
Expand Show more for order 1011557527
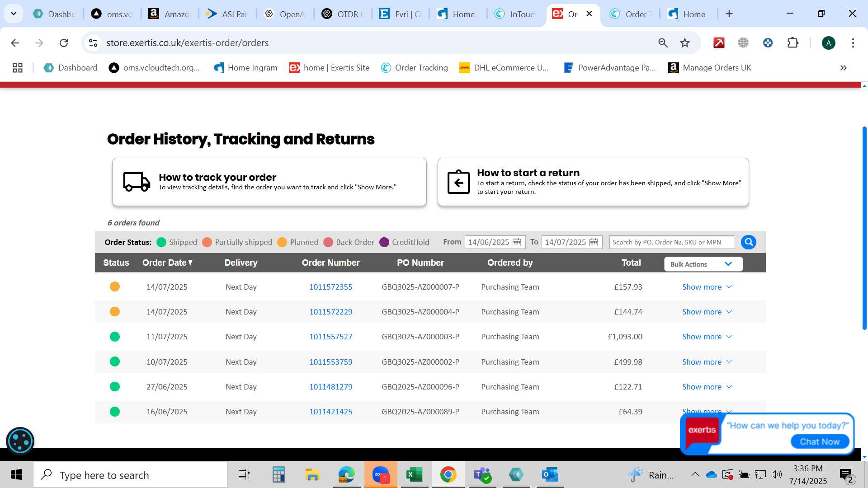707,337
